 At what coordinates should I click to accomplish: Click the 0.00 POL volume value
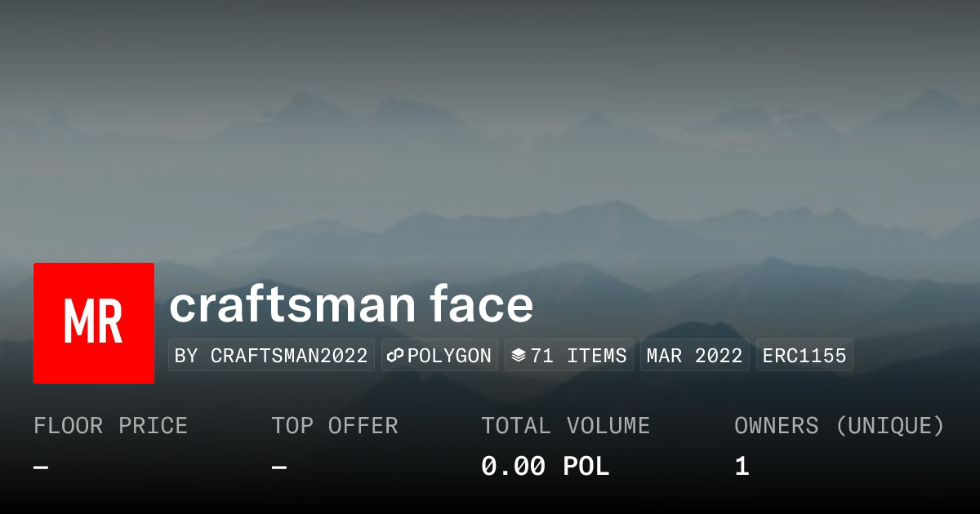546,465
